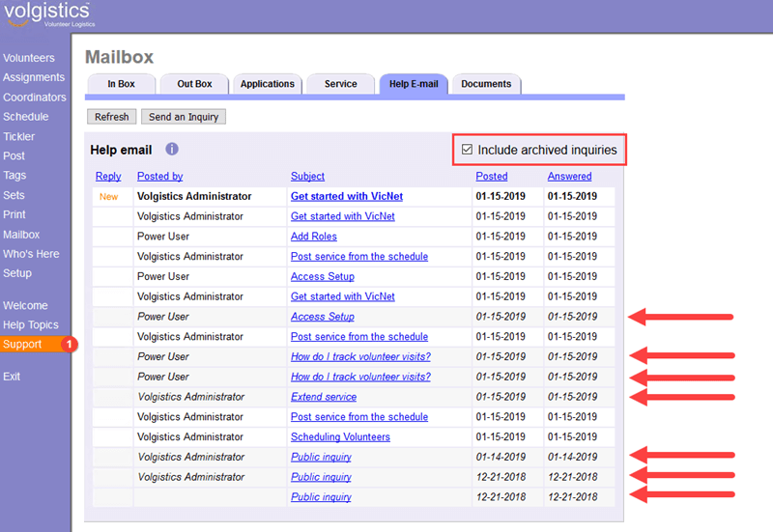
Task: Open the Service tab
Action: [x=341, y=84]
